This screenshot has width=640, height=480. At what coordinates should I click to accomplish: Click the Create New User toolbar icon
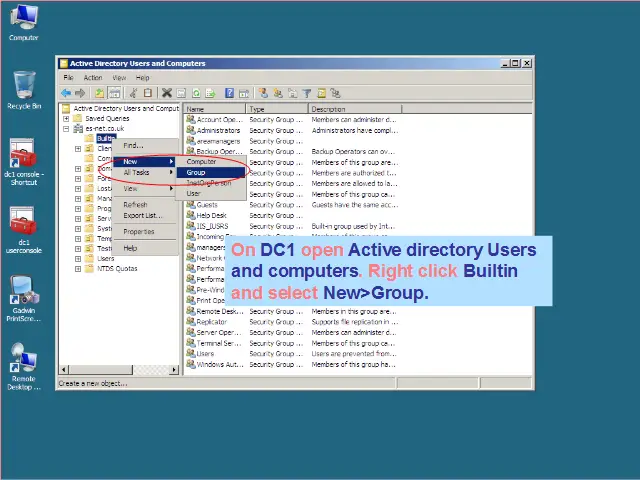point(263,93)
